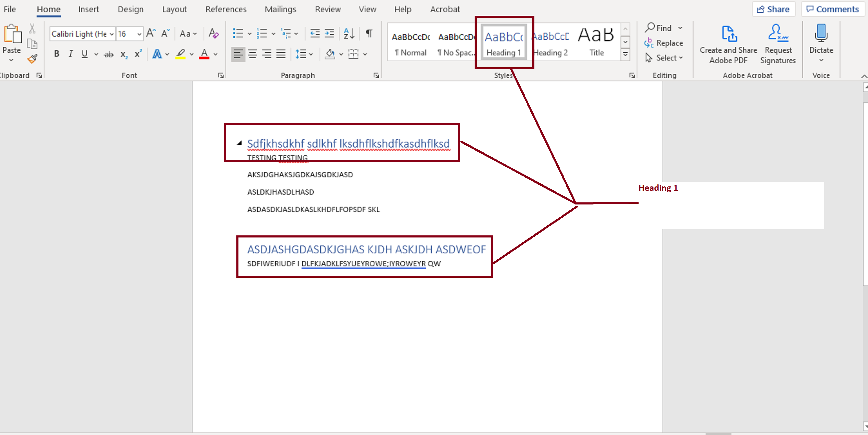Open the Sort dialog

pyautogui.click(x=349, y=33)
